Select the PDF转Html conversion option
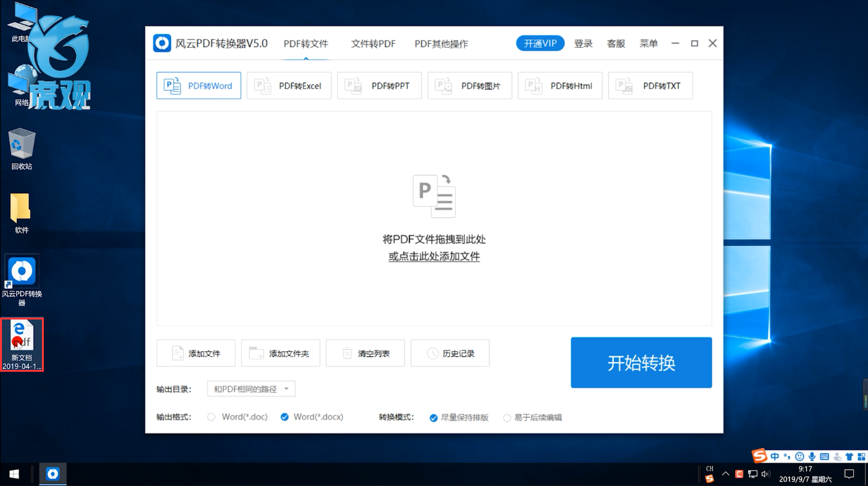The image size is (868, 486). [x=560, y=86]
